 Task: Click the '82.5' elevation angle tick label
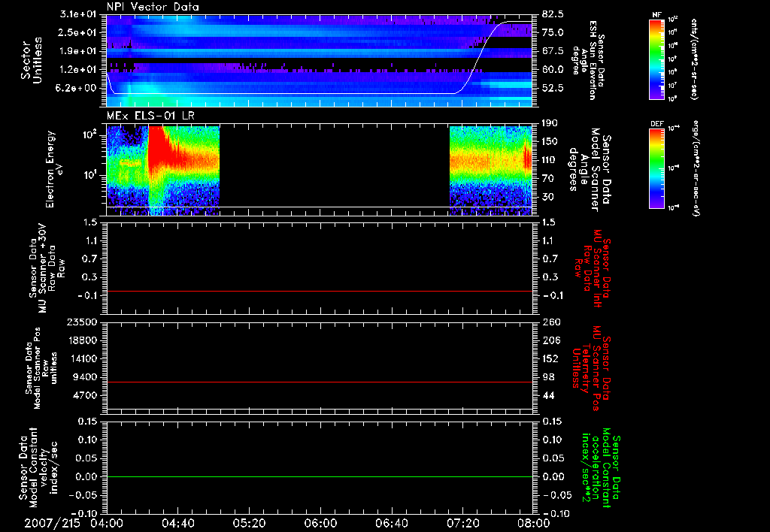[x=553, y=14]
